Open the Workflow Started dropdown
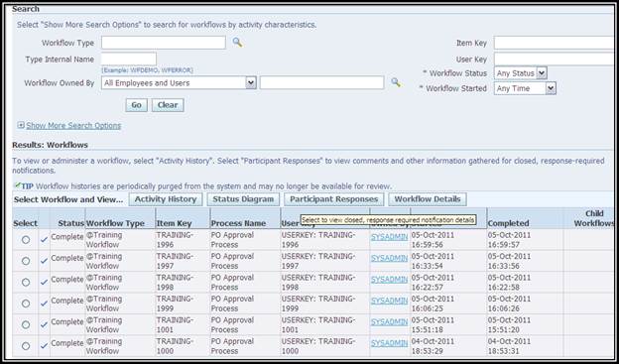The height and width of the screenshot is (364, 619). (x=525, y=88)
